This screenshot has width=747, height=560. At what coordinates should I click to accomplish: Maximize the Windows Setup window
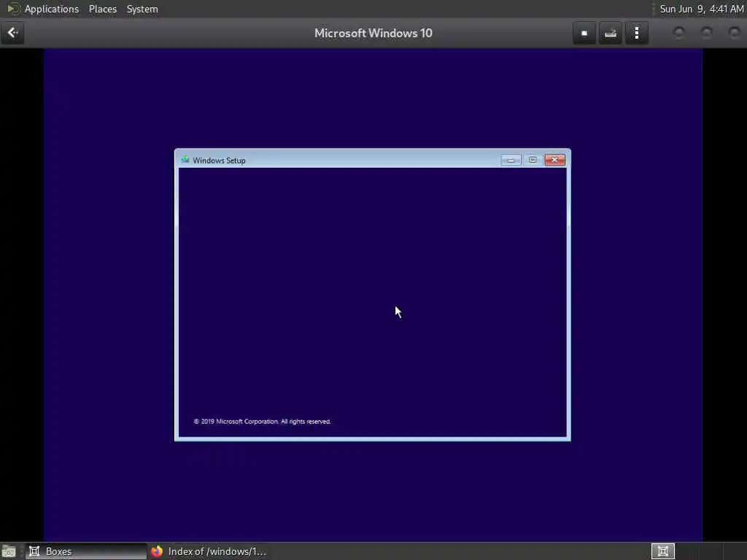coord(533,160)
